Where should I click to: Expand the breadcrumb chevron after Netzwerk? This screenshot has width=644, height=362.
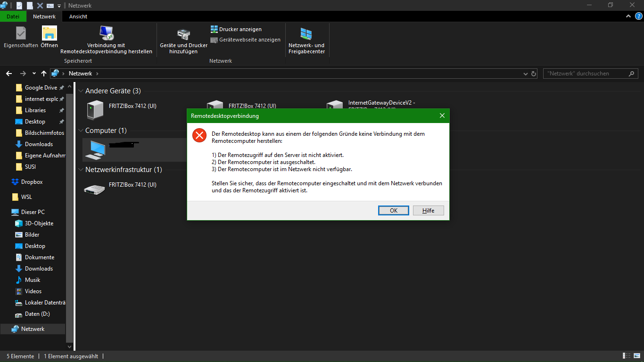pos(97,74)
